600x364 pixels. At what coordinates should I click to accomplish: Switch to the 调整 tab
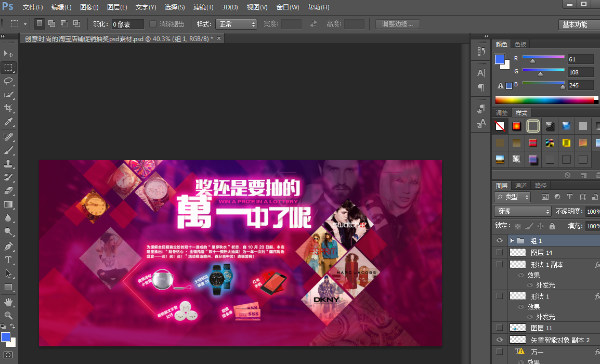click(x=502, y=113)
